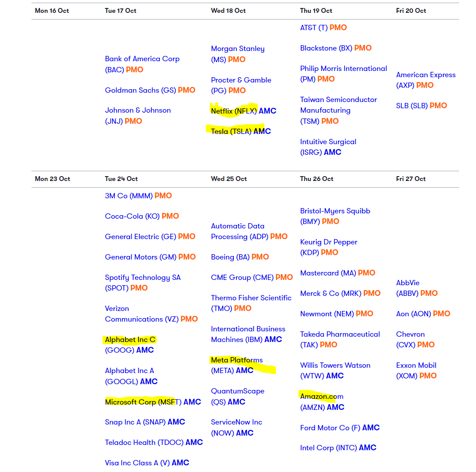This screenshot has width=476, height=472.
Task: Click Spotify Technology SA (SPOT) link
Action: pyautogui.click(x=143, y=283)
